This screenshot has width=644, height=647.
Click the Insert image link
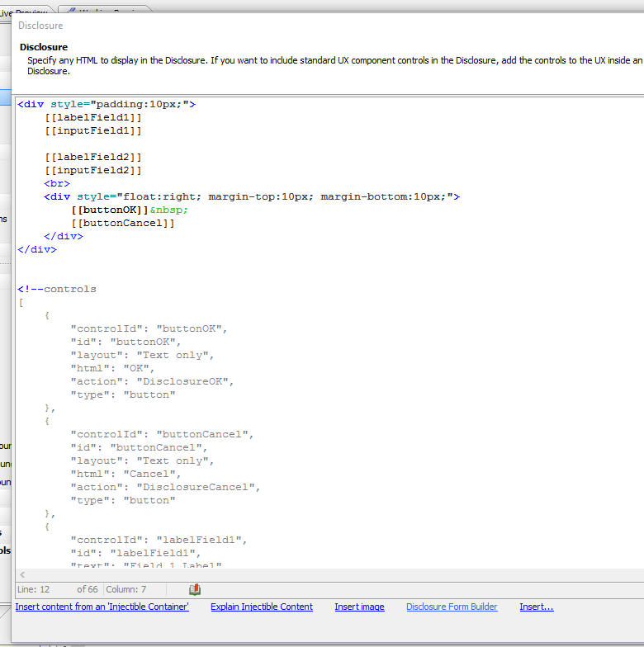(359, 607)
